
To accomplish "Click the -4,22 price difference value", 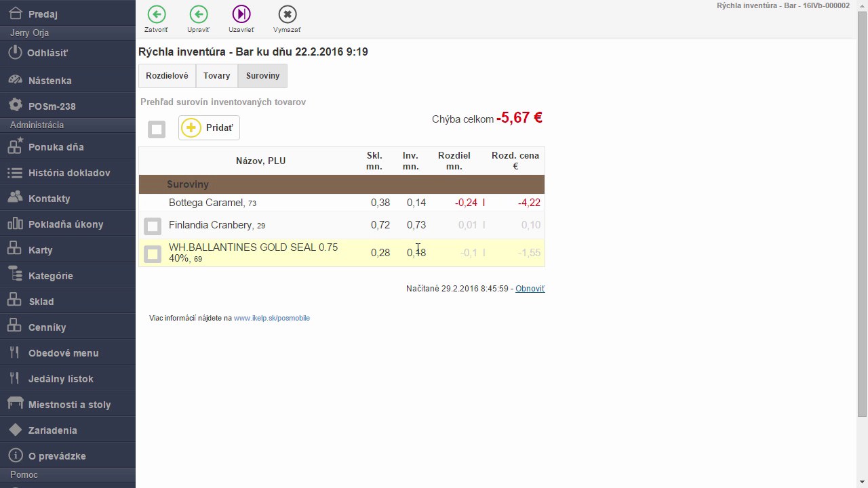I will coord(529,203).
